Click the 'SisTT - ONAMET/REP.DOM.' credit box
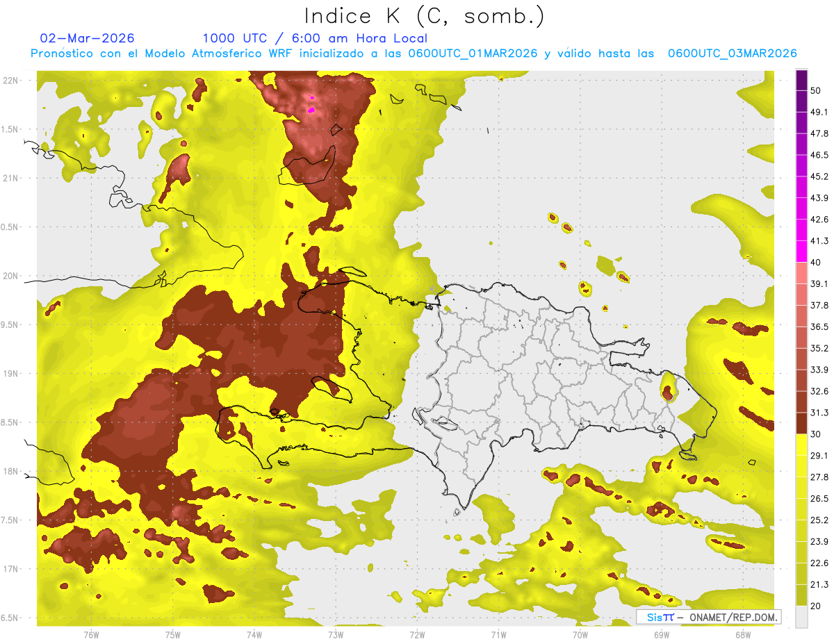 coord(709,617)
